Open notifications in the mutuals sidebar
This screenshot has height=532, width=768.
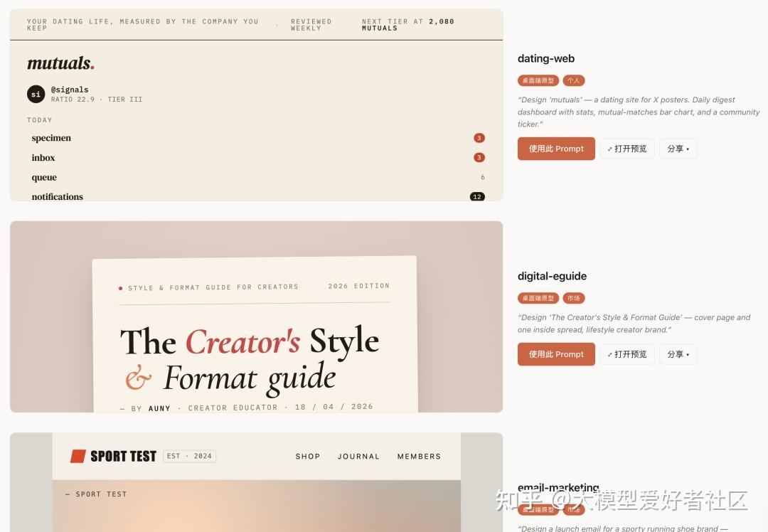58,197
